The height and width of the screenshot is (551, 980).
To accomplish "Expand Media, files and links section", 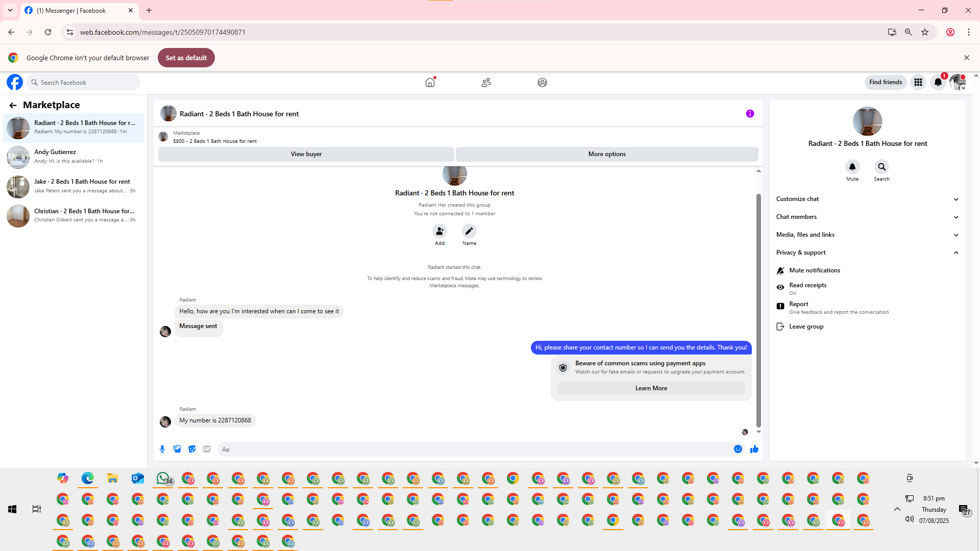I will [867, 235].
